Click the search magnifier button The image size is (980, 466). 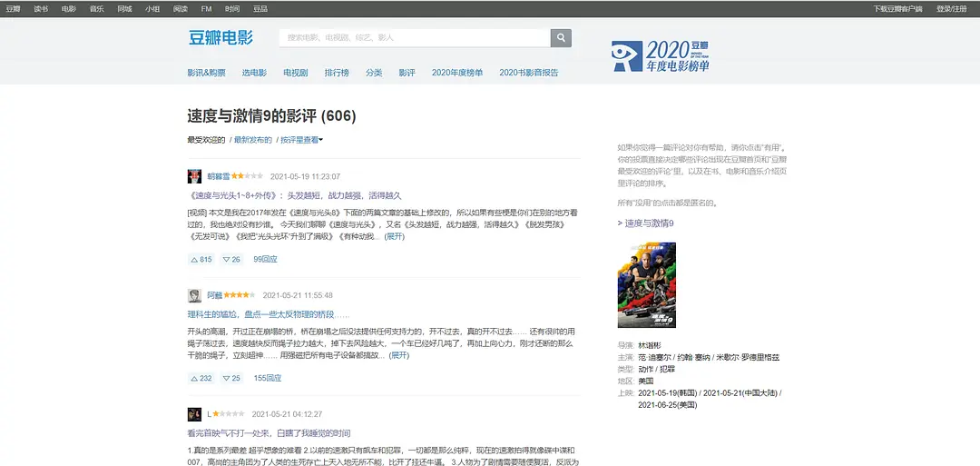click(561, 37)
